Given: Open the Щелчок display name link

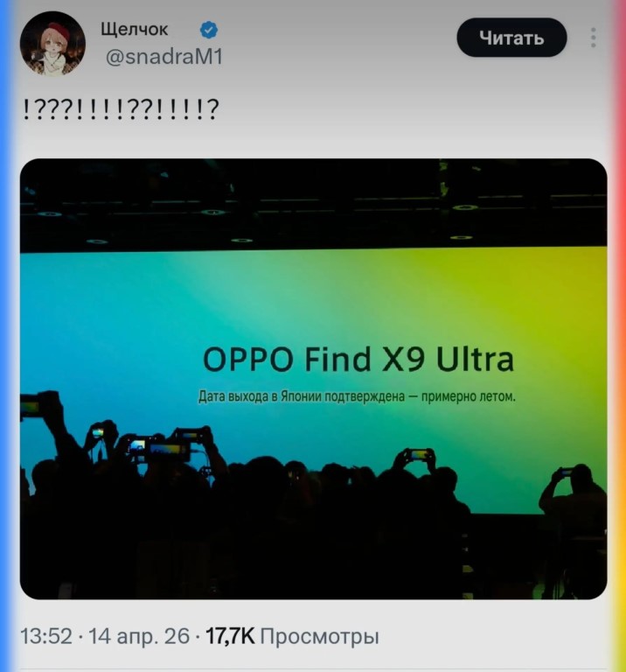Looking at the screenshot, I should [x=135, y=30].
